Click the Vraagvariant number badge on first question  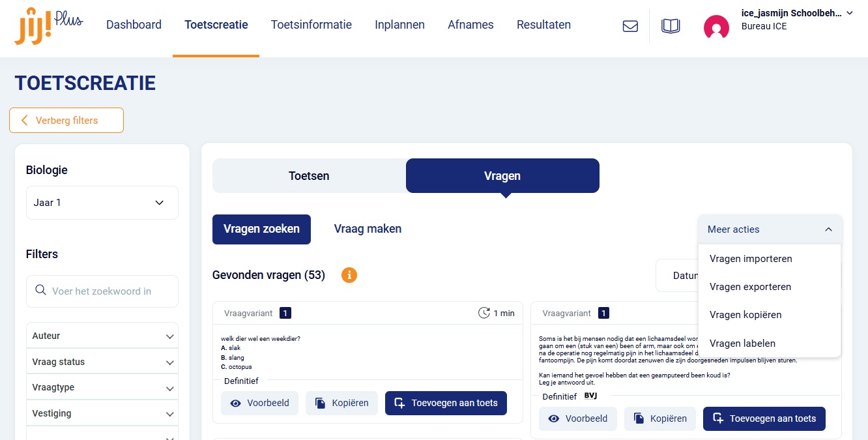click(x=285, y=313)
